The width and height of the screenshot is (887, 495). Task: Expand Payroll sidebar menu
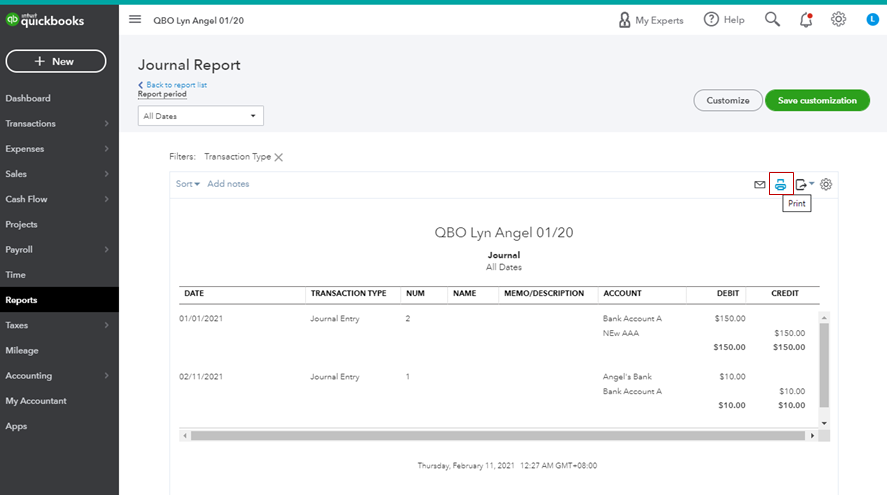pos(59,249)
